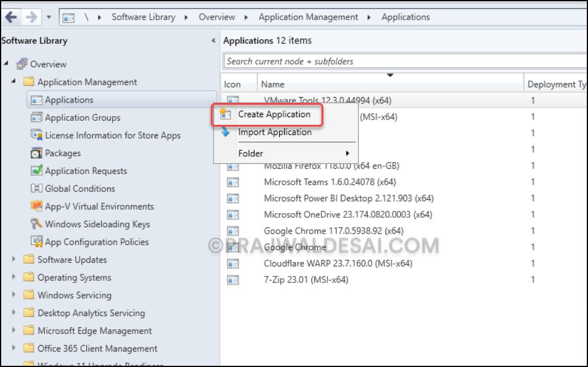Viewport: 588px width, 367px height.
Task: Open the dropdown arrow after Software Library breadcrumb
Action: pyautogui.click(x=186, y=18)
